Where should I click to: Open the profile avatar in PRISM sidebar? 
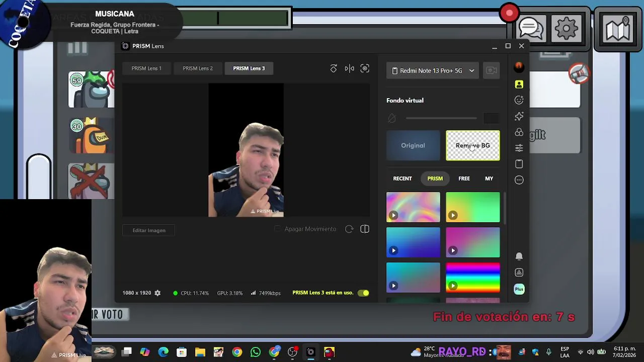[x=519, y=67]
